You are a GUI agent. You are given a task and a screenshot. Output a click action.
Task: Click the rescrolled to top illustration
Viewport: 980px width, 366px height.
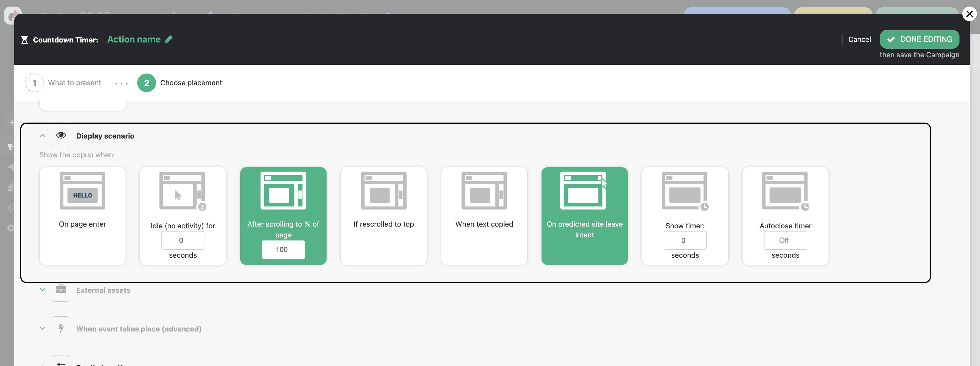384,190
